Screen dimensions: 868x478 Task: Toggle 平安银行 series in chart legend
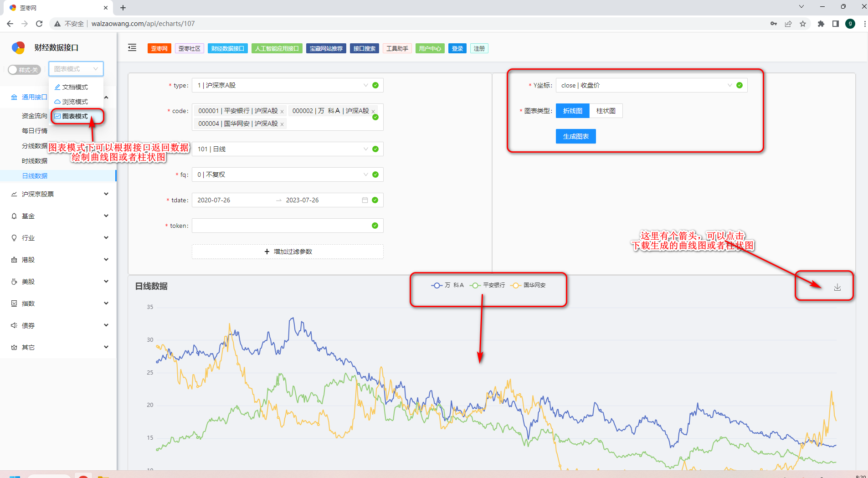[488, 285]
